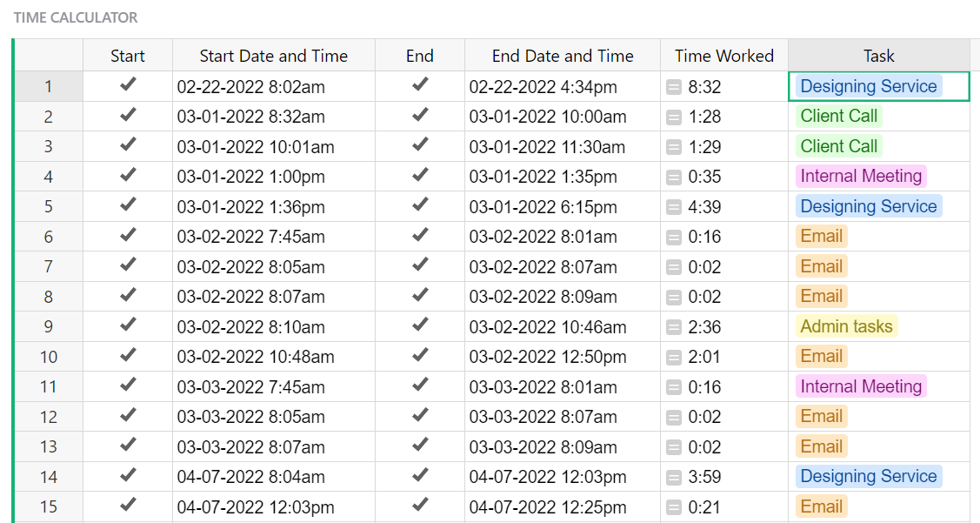
Task: Uncheck the End checkbox in row 5
Action: (x=420, y=205)
